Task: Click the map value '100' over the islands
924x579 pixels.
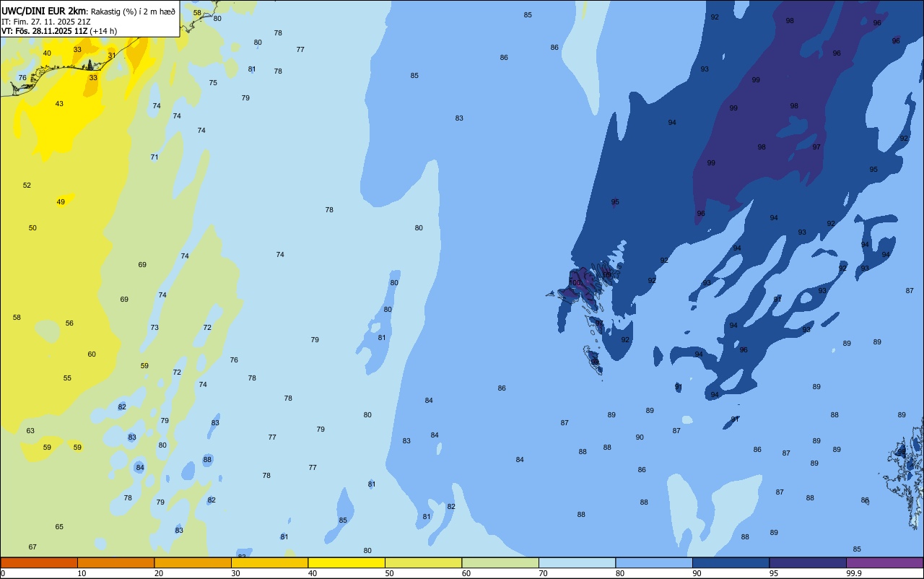Action: tap(575, 283)
